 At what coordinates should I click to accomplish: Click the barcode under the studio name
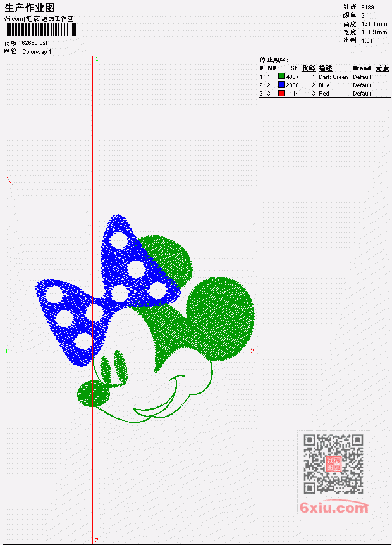(x=40, y=30)
